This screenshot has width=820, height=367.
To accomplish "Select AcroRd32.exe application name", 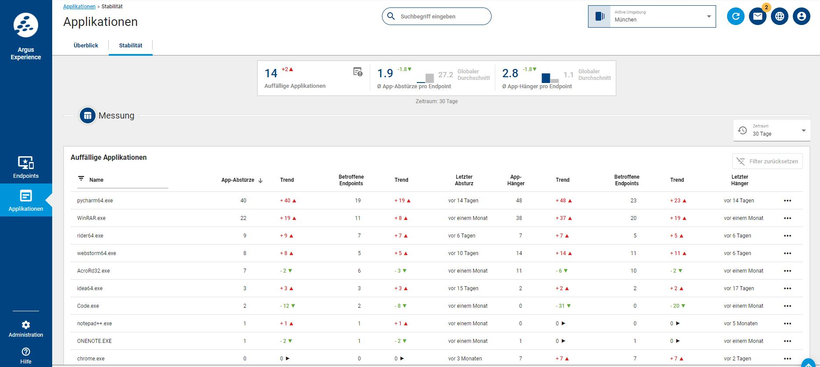I will tap(93, 271).
